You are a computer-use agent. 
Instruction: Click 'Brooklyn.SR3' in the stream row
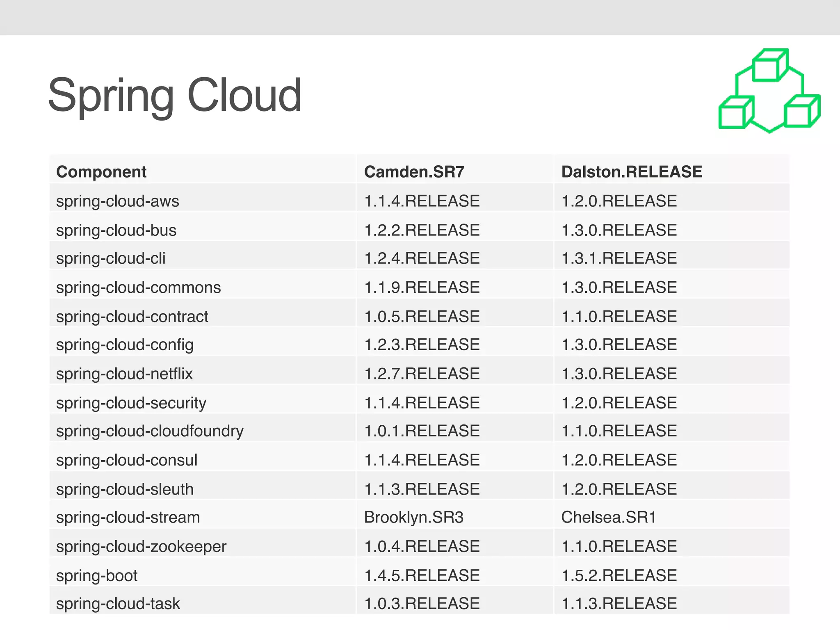(414, 518)
